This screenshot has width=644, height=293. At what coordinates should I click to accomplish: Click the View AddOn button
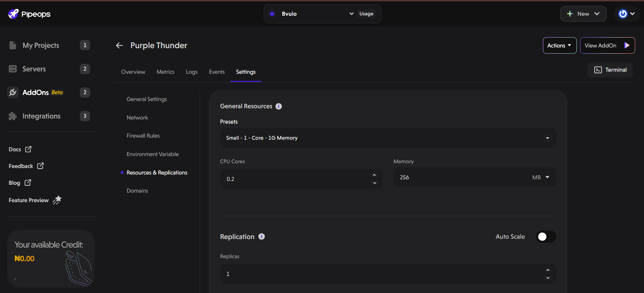pyautogui.click(x=607, y=45)
